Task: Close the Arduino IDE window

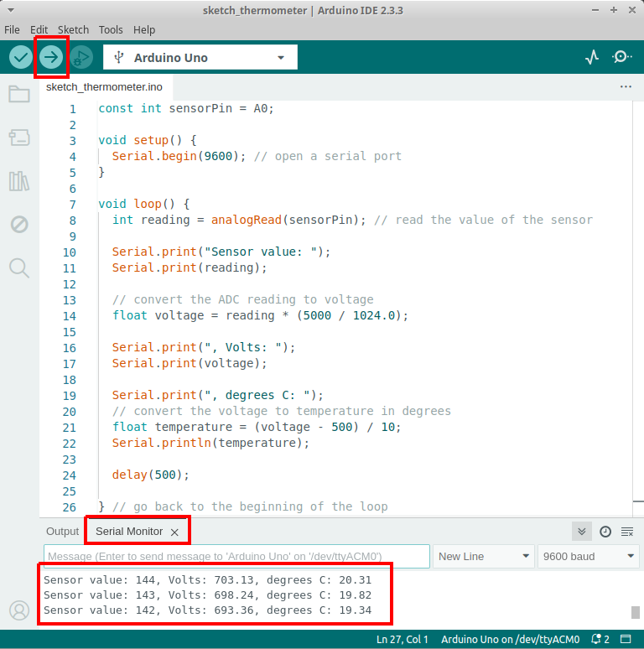Action: [x=632, y=10]
